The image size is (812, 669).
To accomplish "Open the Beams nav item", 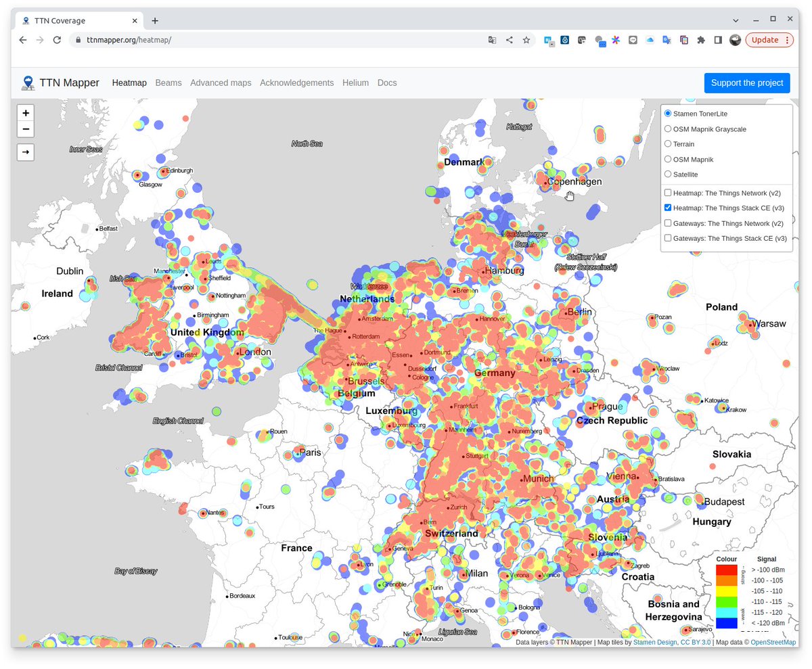I will click(168, 83).
